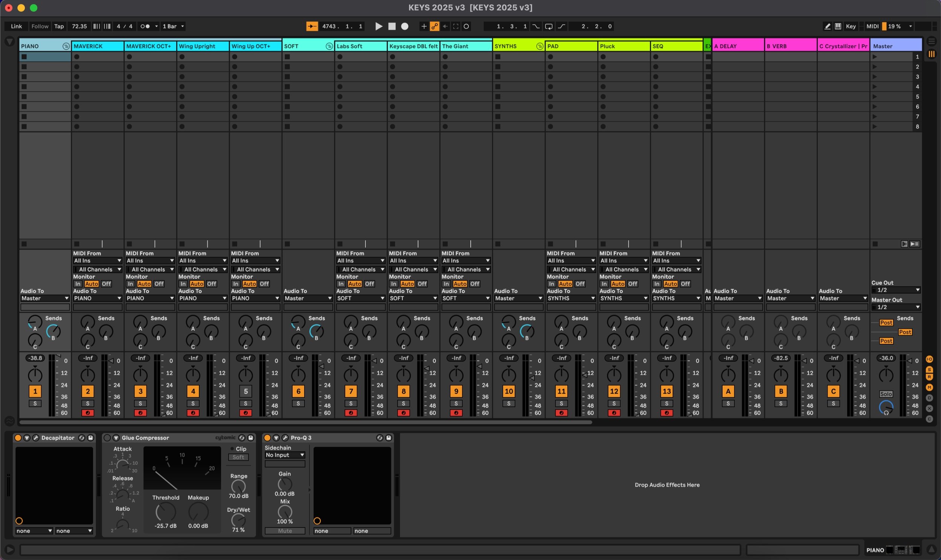
Task: Click the Re-enable Automation arrow icon
Action: pos(445,26)
